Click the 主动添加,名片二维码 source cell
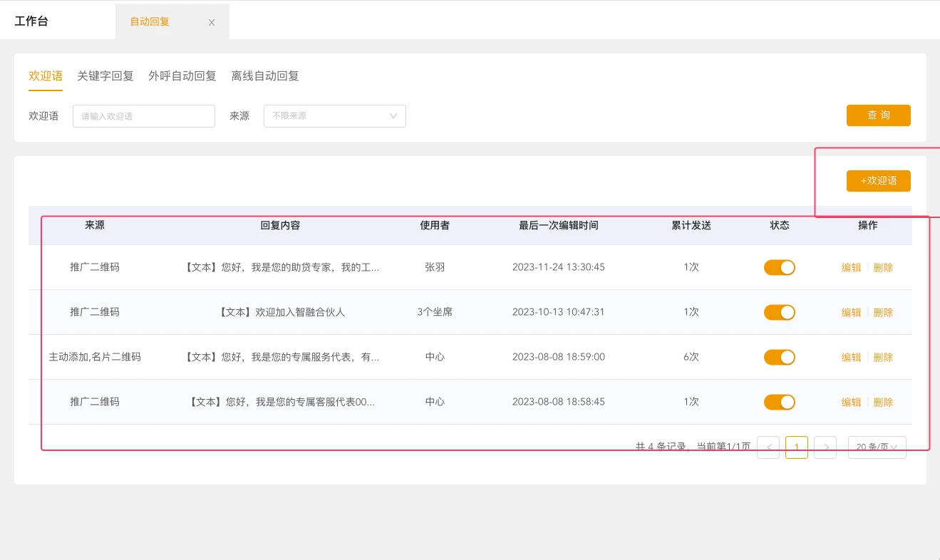940x560 pixels. (x=95, y=357)
